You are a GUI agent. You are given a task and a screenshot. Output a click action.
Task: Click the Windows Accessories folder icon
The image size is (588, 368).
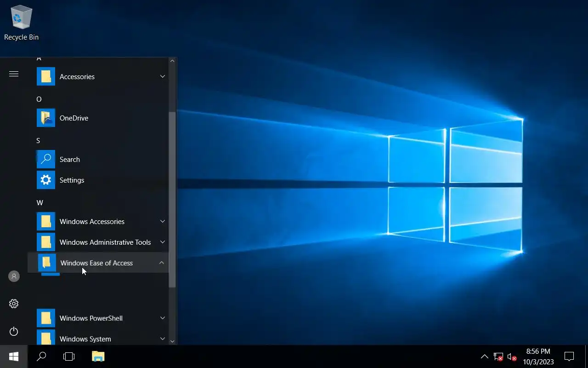[x=46, y=221]
